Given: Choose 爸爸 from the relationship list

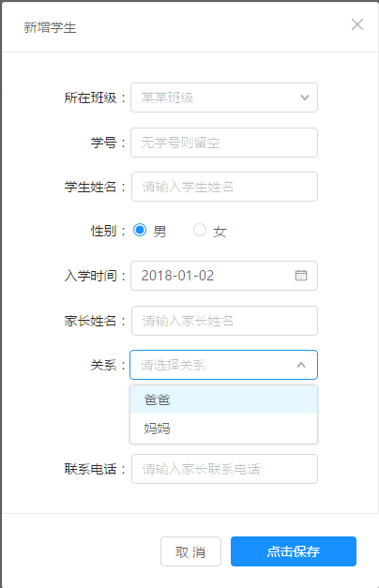Looking at the screenshot, I should [x=223, y=400].
